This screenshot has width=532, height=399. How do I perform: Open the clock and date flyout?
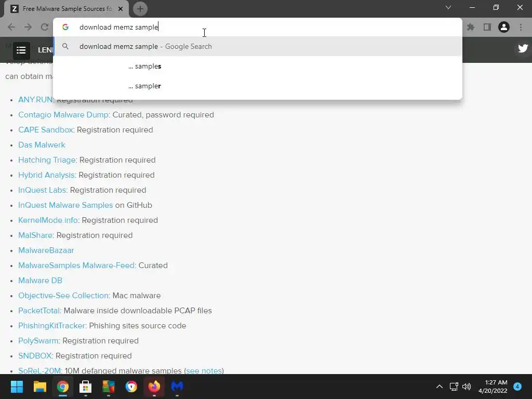[x=493, y=387]
